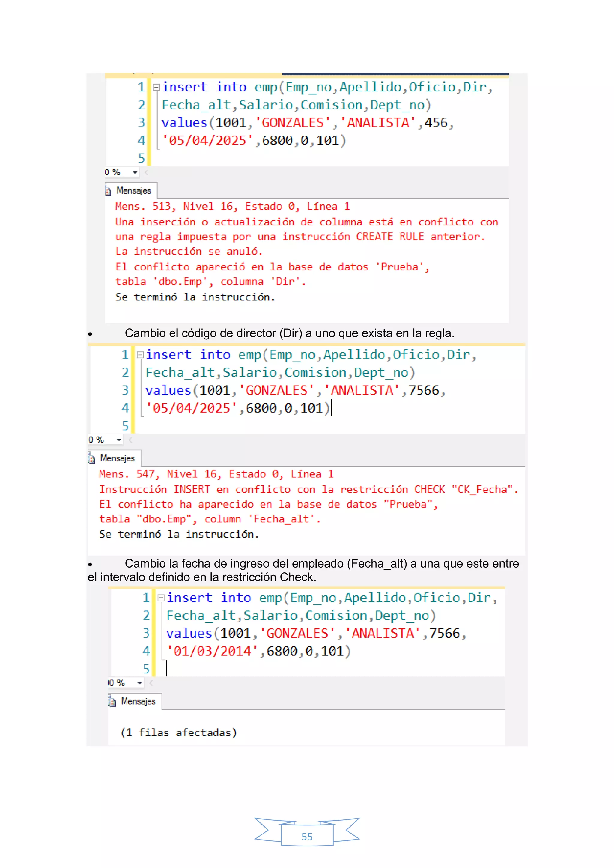Image resolution: width=614 pixels, height=868 pixels.
Task: Collapse the insert with 7566 and date '05/04/2025'
Action: pyautogui.click(x=140, y=355)
